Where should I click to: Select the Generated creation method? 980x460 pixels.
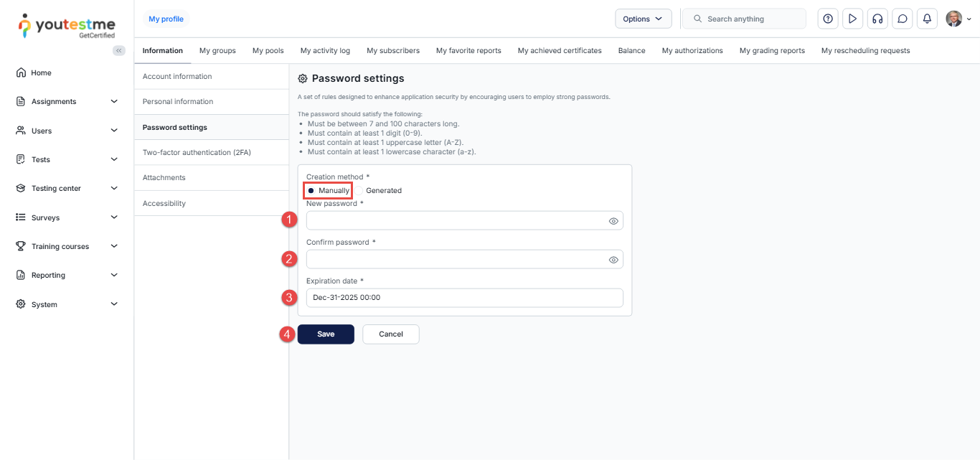pos(360,191)
